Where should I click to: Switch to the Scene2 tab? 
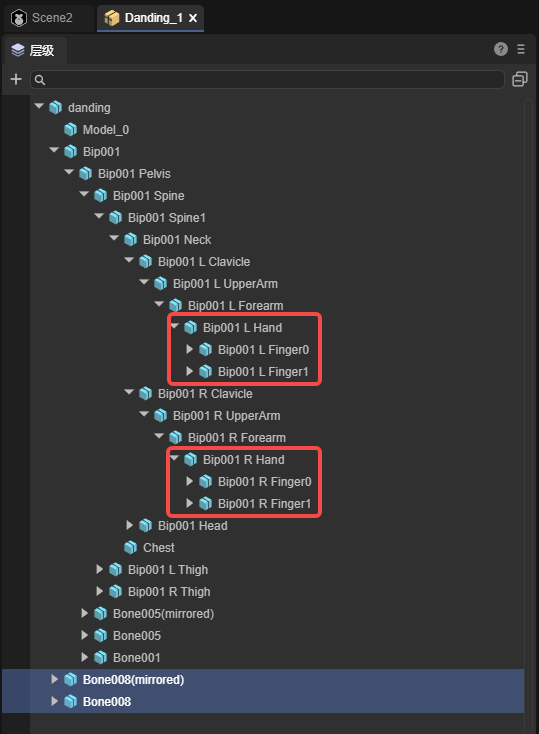[x=47, y=18]
